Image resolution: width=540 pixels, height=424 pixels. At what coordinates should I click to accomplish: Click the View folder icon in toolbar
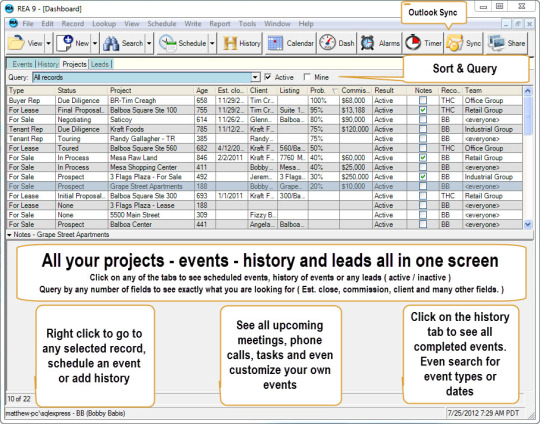point(16,43)
